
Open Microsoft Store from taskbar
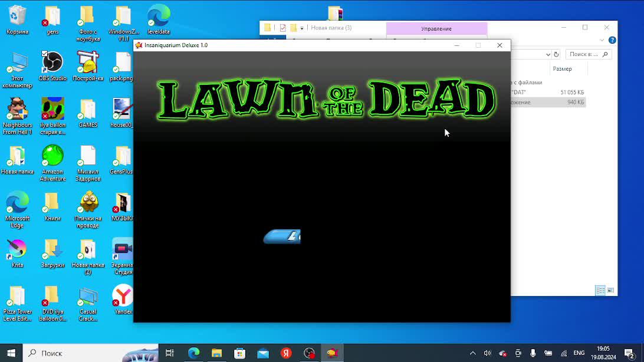pyautogui.click(x=239, y=353)
